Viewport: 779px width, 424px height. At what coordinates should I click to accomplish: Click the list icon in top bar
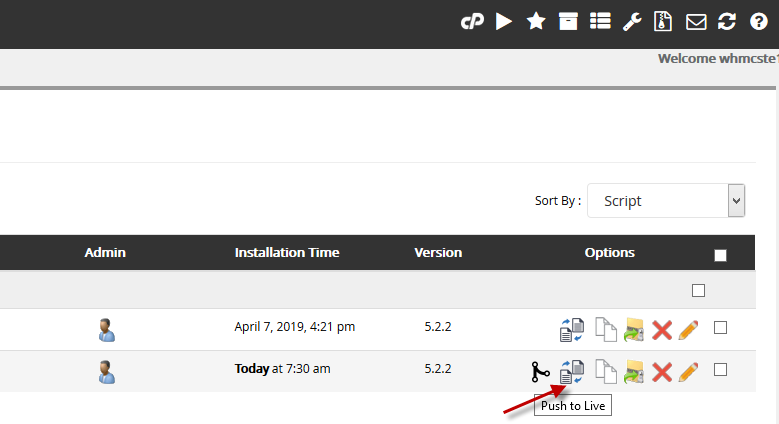click(x=600, y=21)
